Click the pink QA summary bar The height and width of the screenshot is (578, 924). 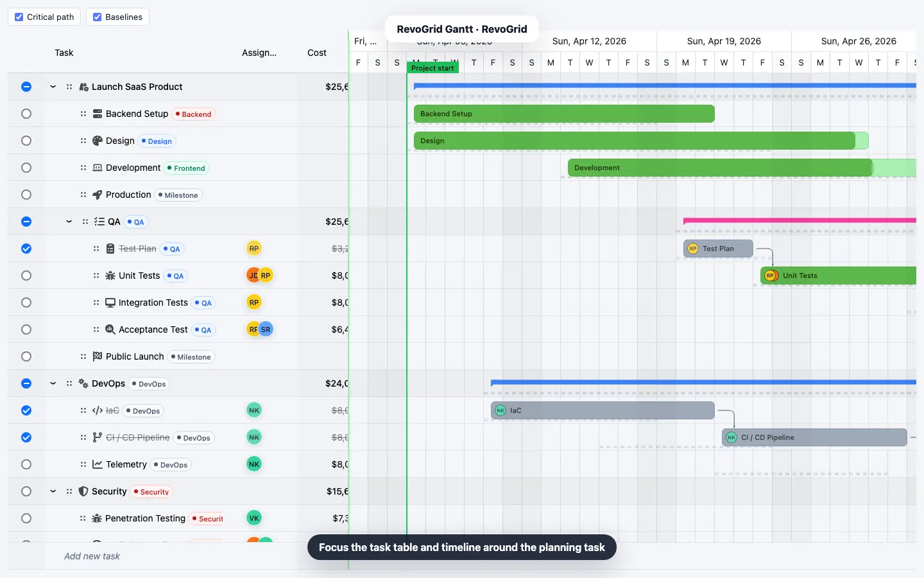coord(800,220)
